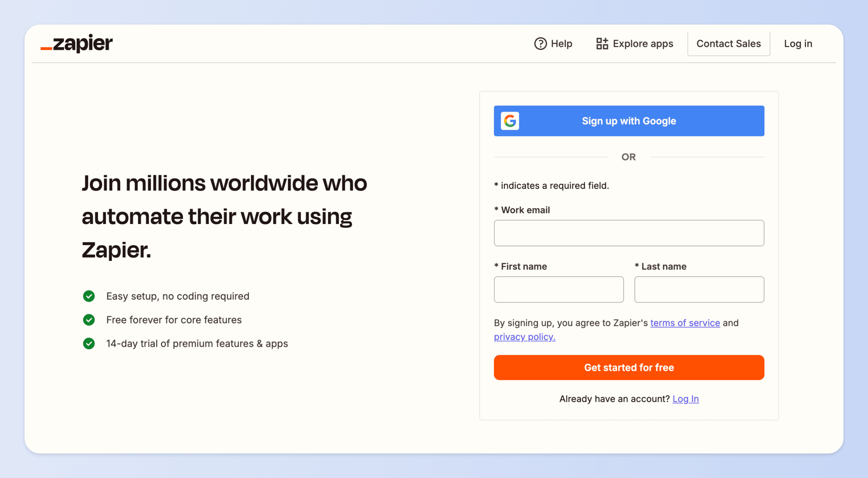This screenshot has height=478, width=868.
Task: Focus the First name field
Action: [x=559, y=290]
